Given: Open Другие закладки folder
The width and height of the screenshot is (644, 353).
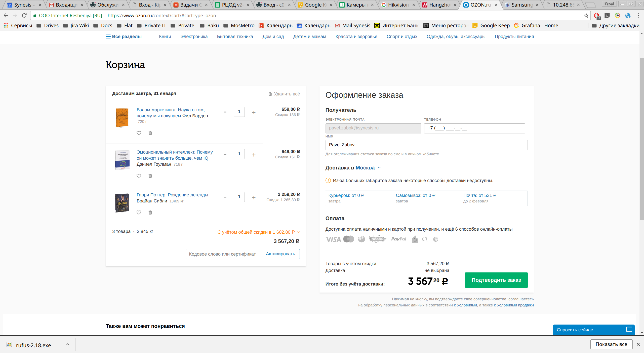Looking at the screenshot, I should [616, 26].
